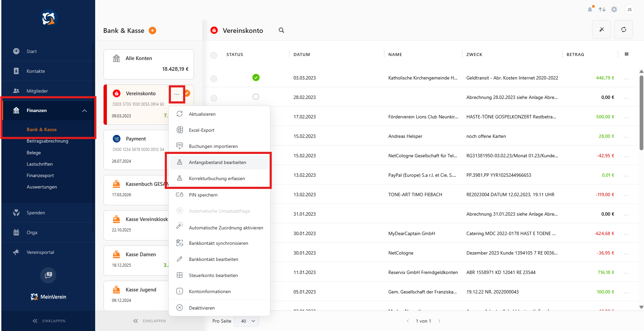The width and height of the screenshot is (644, 331).
Task: Select the Alle Konten account card
Action: click(x=149, y=64)
